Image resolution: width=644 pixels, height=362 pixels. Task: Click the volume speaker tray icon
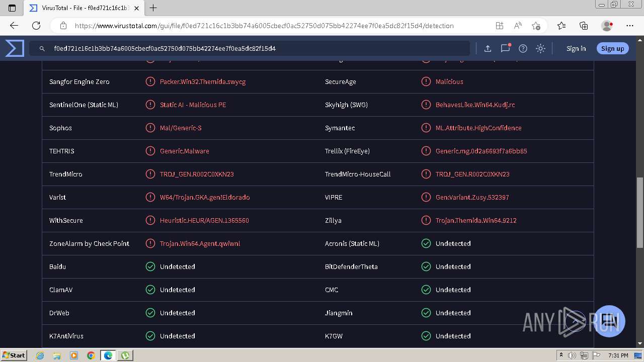tap(572, 355)
